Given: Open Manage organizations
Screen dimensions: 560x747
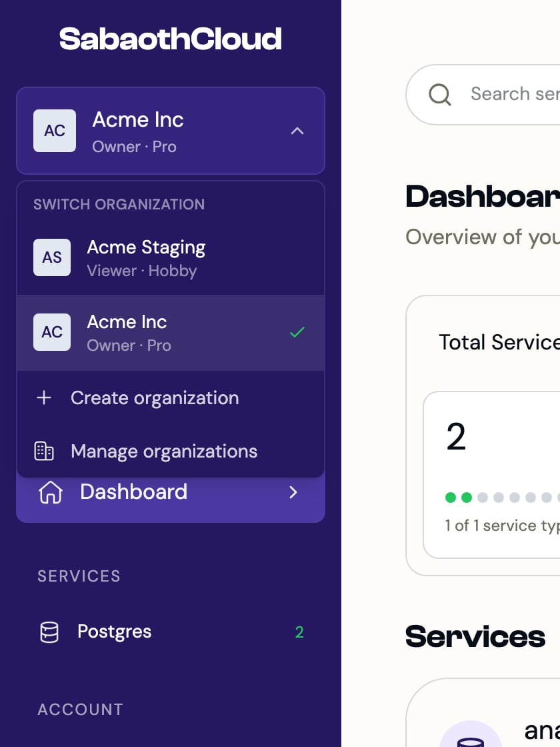Looking at the screenshot, I should (x=171, y=451).
